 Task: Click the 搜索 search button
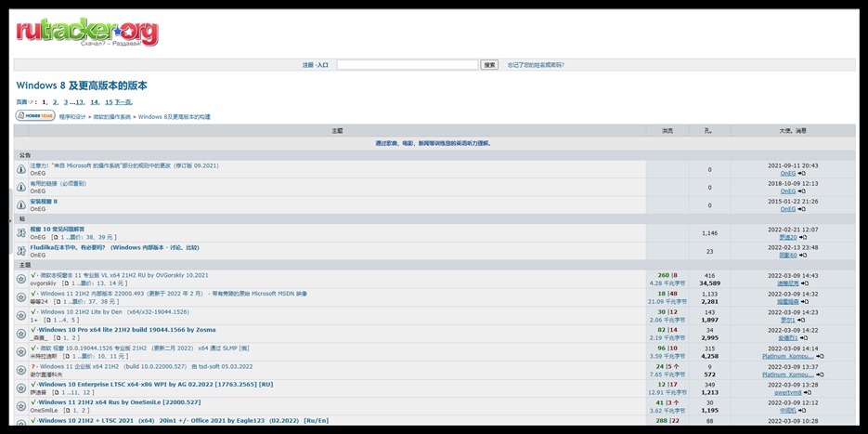[x=489, y=65]
